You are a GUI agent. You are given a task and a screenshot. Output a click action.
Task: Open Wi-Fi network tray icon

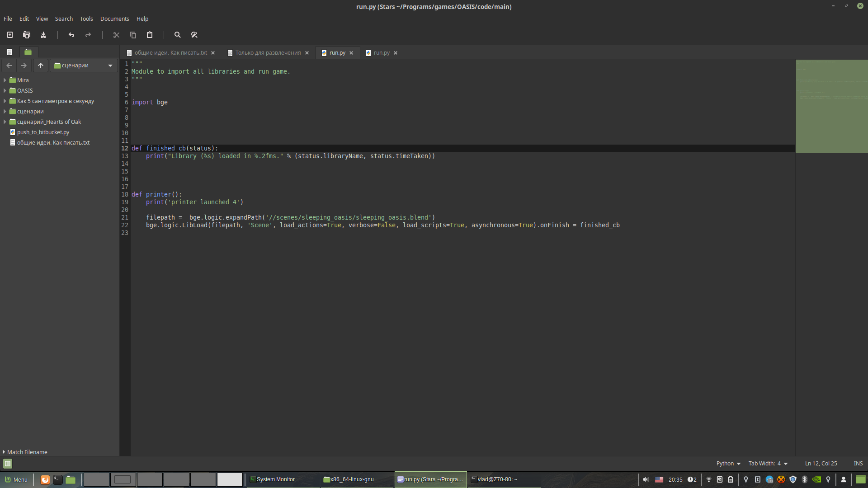pyautogui.click(x=709, y=479)
